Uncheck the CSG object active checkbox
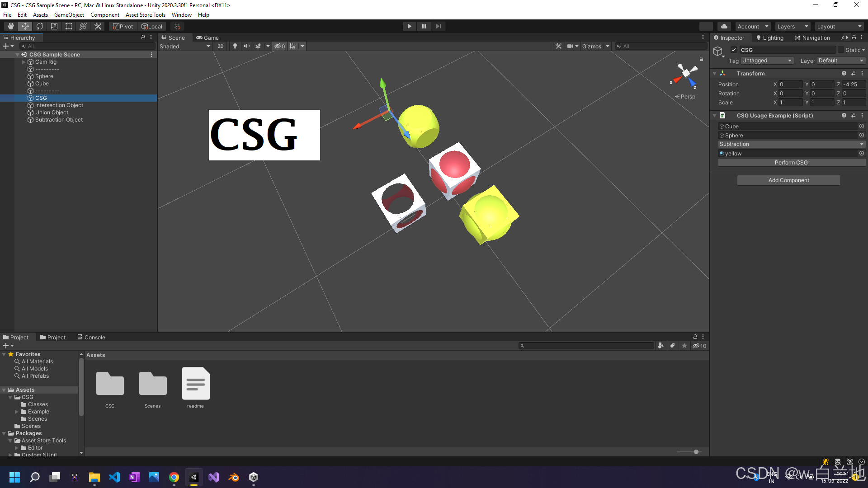This screenshot has width=868, height=488. click(x=734, y=50)
